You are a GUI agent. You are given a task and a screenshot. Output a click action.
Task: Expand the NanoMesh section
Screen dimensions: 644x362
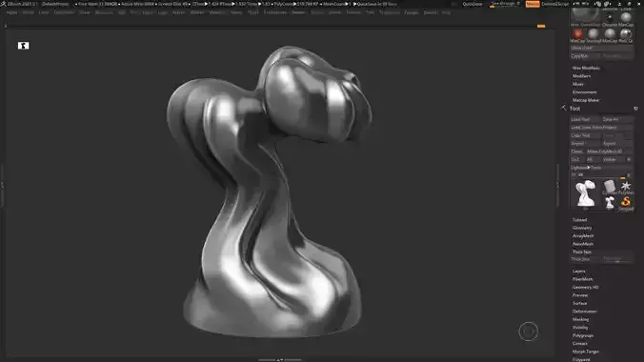tap(583, 244)
